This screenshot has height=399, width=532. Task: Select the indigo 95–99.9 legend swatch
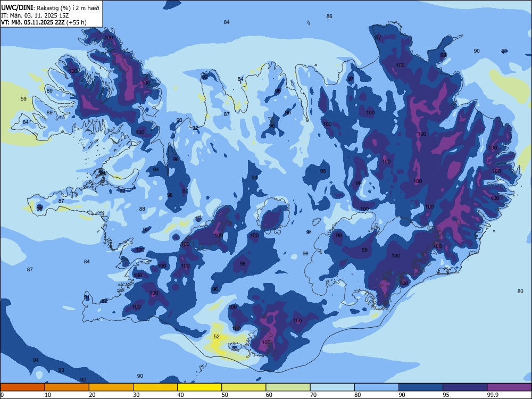[465, 387]
